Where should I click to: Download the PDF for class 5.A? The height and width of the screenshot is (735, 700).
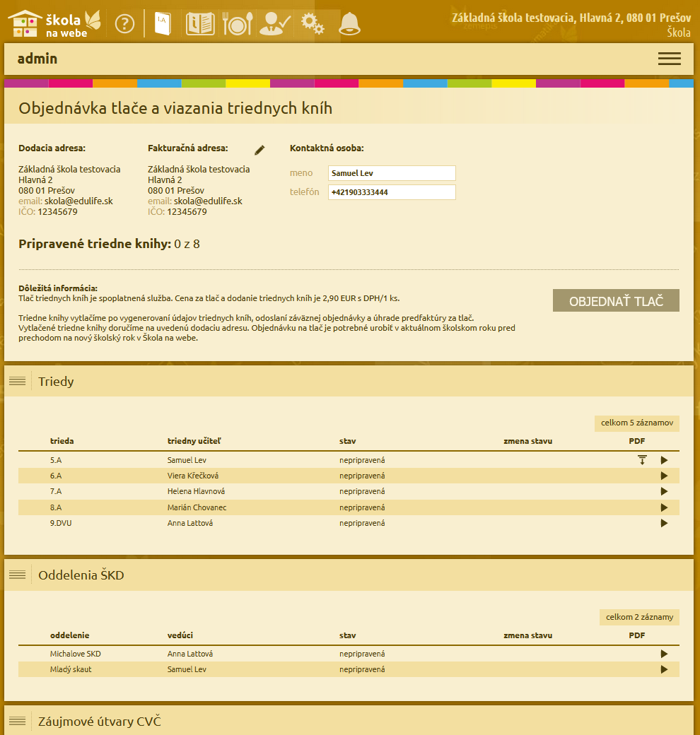642,460
